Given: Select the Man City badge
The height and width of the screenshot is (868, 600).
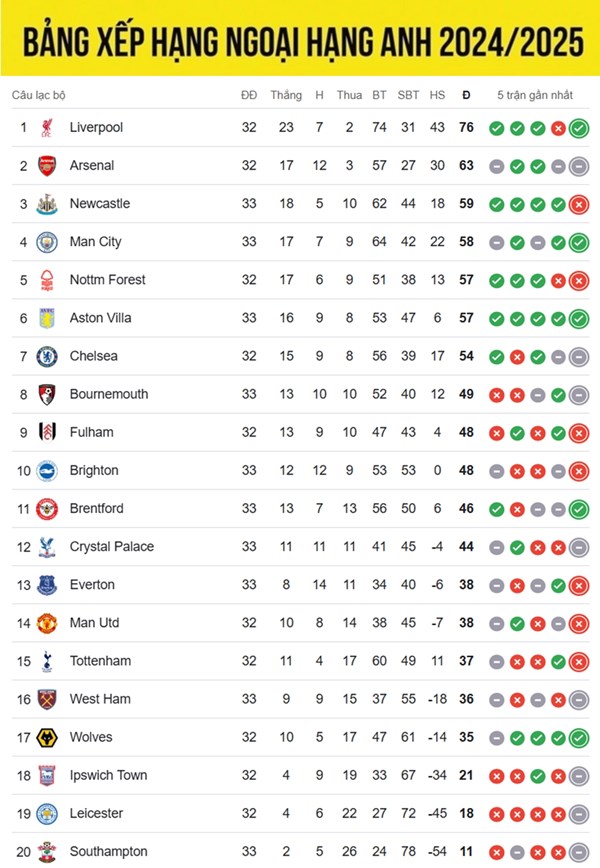Looking at the screenshot, I should [47, 242].
